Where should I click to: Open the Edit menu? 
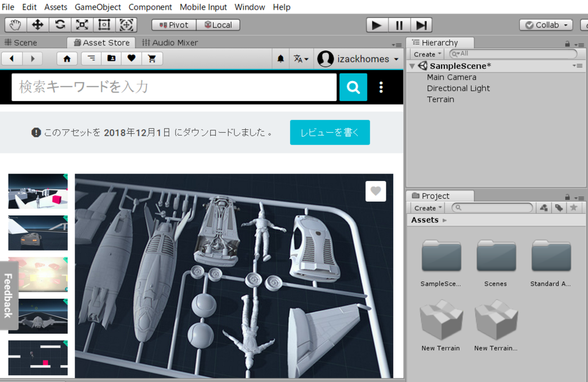[29, 7]
